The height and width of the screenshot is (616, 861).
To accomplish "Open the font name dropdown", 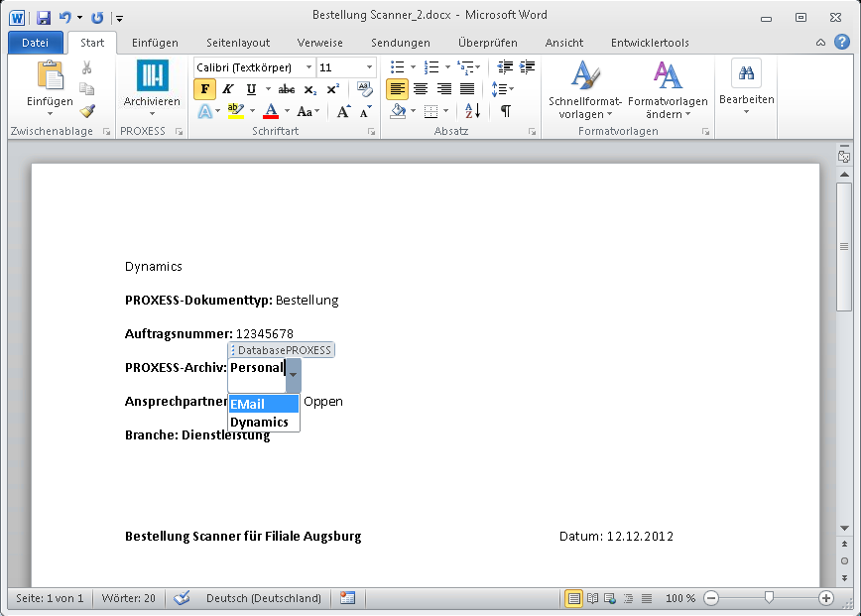I will (x=309, y=67).
